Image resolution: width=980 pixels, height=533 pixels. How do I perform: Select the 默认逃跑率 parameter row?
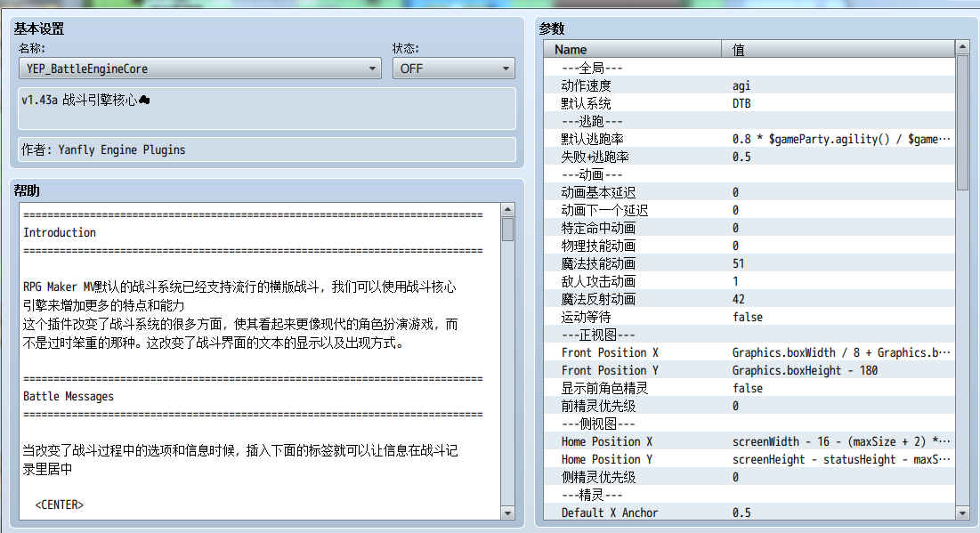click(749, 139)
